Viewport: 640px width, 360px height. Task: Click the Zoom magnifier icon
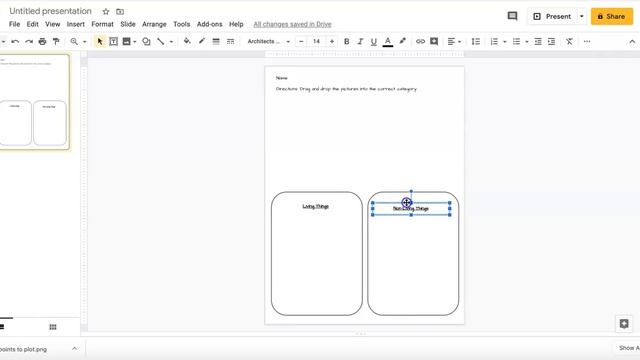tap(74, 42)
